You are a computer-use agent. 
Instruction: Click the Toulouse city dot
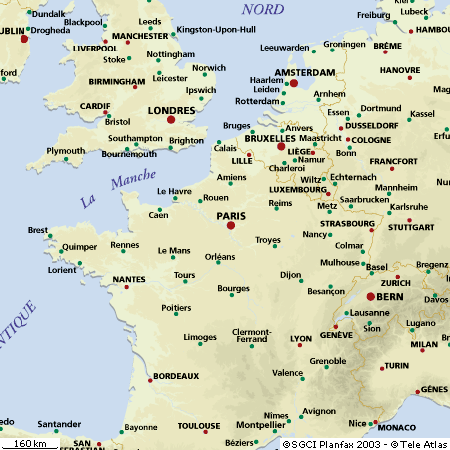coord(206,432)
